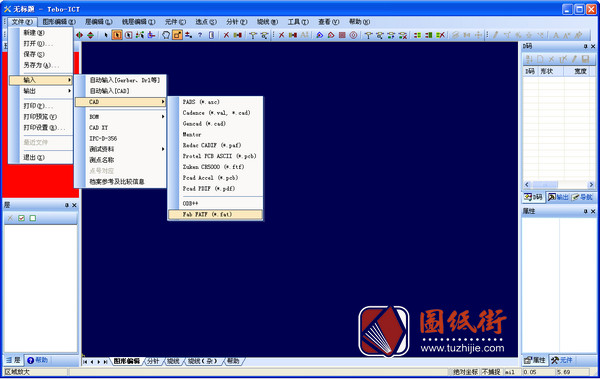Click the red triangle shape icon
The width and height of the screenshot is (600, 379).
[x=331, y=35]
